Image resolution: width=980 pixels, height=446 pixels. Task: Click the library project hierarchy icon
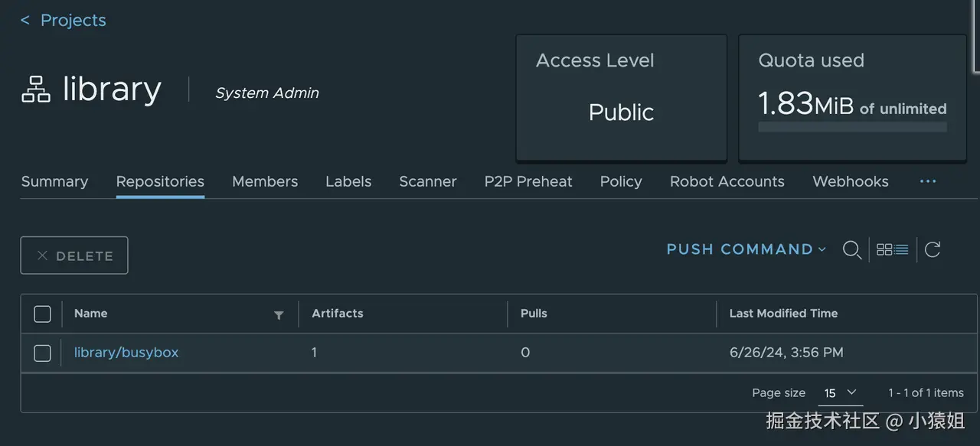point(35,90)
